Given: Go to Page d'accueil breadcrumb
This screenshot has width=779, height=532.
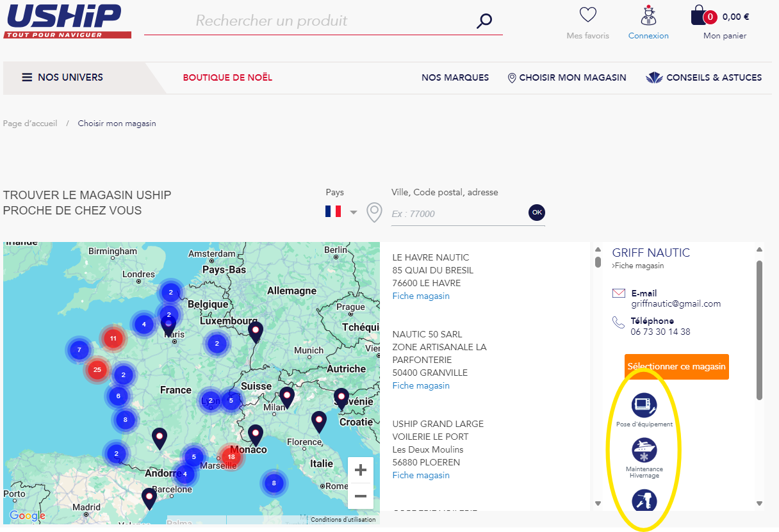Looking at the screenshot, I should 30,123.
